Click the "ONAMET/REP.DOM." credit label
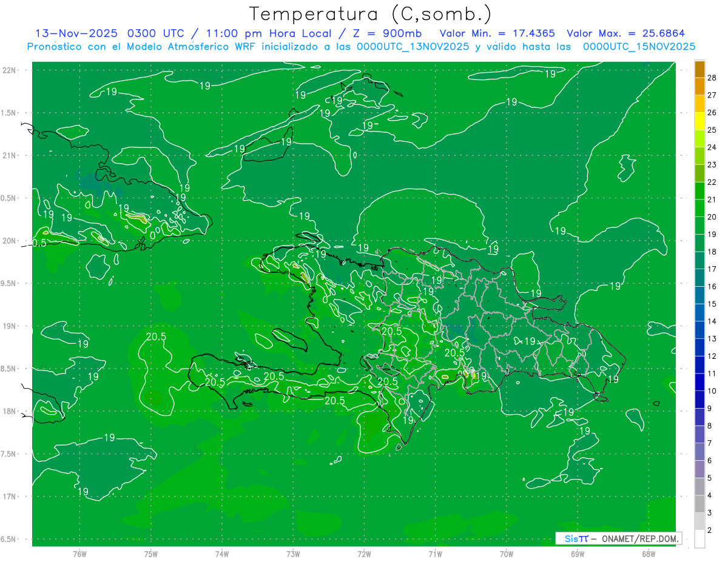 [641, 538]
